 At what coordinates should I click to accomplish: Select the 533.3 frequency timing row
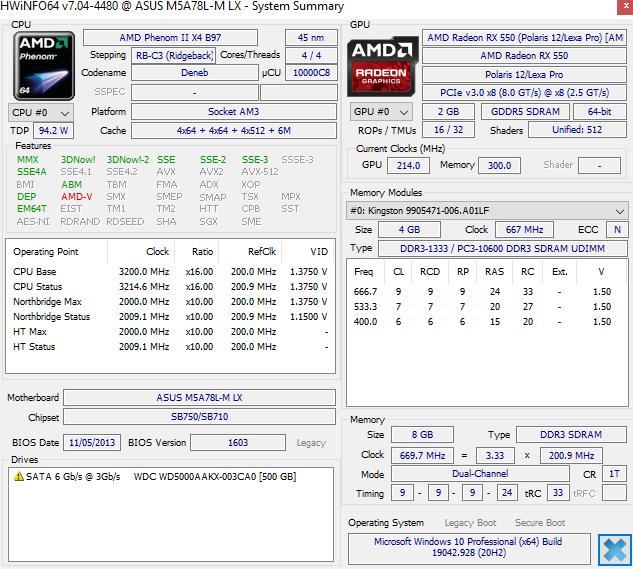487,307
